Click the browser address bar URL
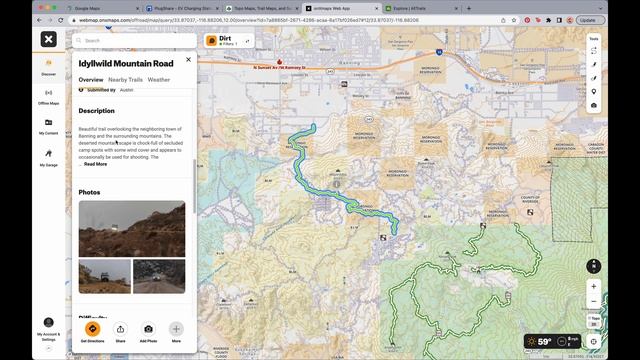Screen dimensions: 640x360 [x=249, y=20]
